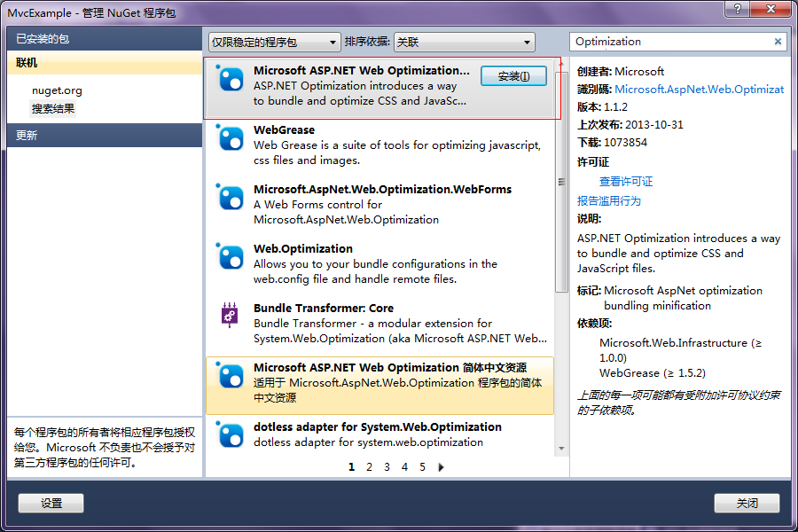Click the version text 1.1.2

615,107
